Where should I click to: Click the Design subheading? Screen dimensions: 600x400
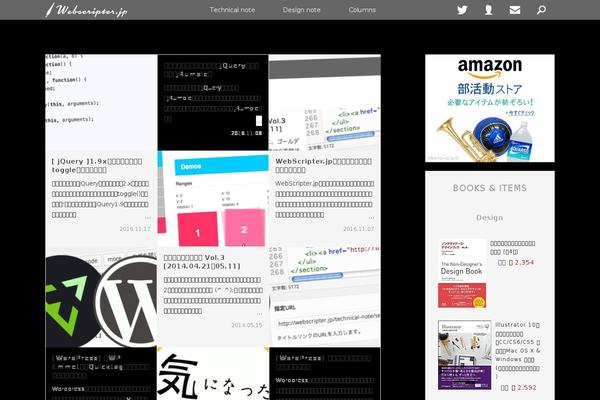point(490,218)
